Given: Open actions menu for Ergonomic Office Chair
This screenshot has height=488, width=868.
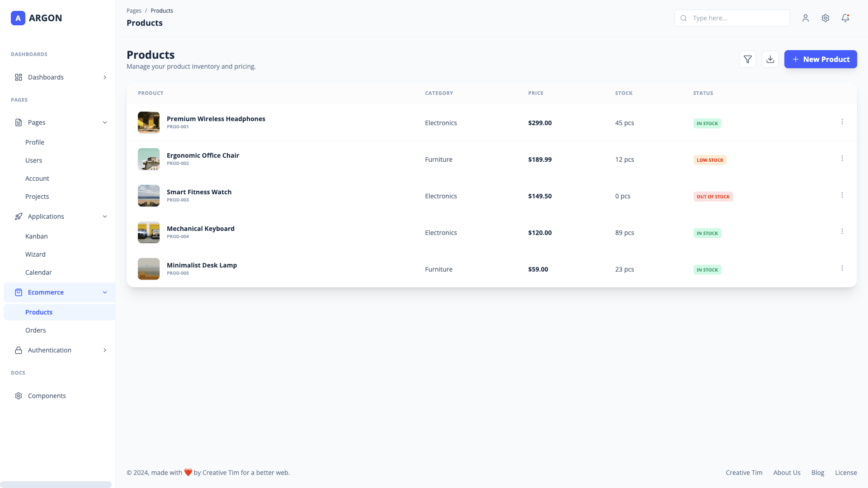Looking at the screenshot, I should [842, 158].
